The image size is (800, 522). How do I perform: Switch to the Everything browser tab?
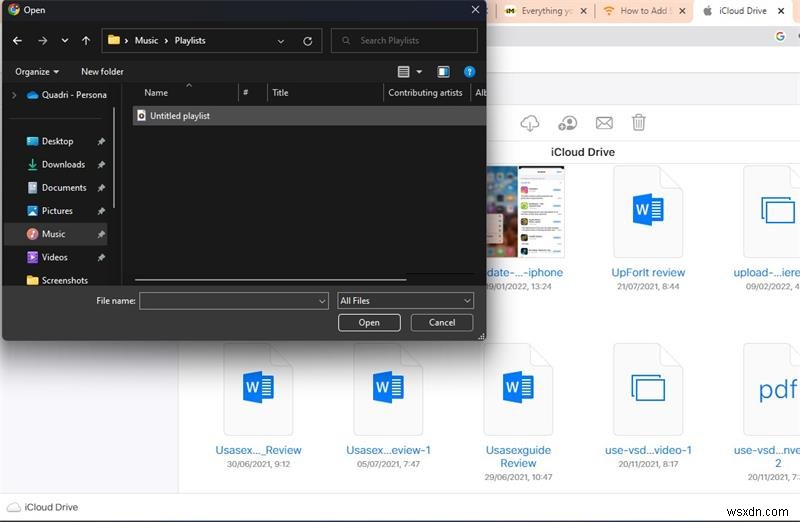coord(544,11)
